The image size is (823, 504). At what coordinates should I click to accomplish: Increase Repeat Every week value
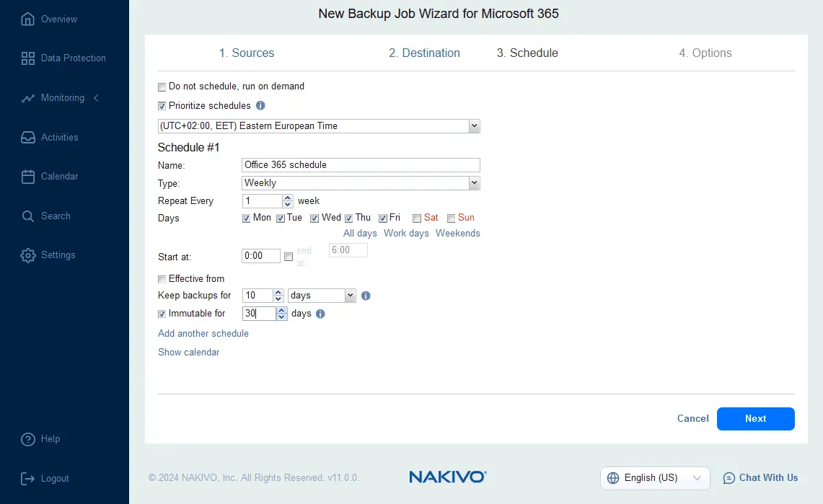tap(288, 198)
